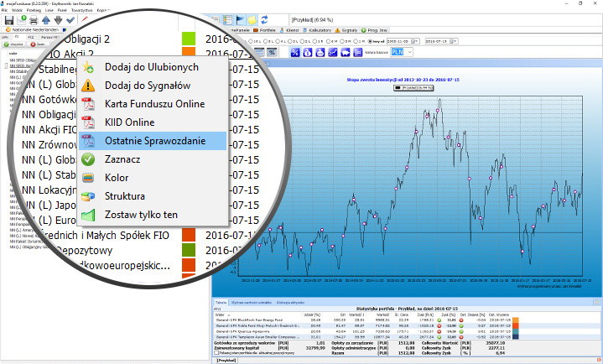Screen dimensions: 603x364
Task: Select the custom date range radio button
Action: pyautogui.click(x=369, y=39)
